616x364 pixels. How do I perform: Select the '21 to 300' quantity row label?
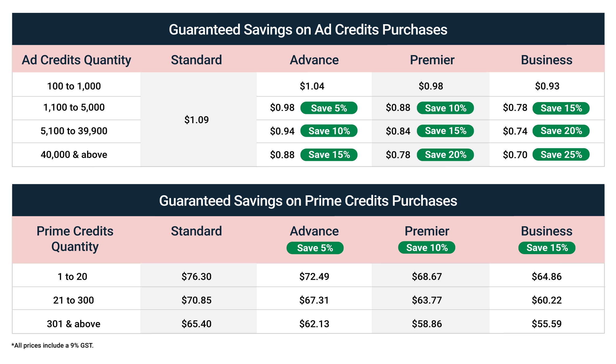[x=73, y=300]
